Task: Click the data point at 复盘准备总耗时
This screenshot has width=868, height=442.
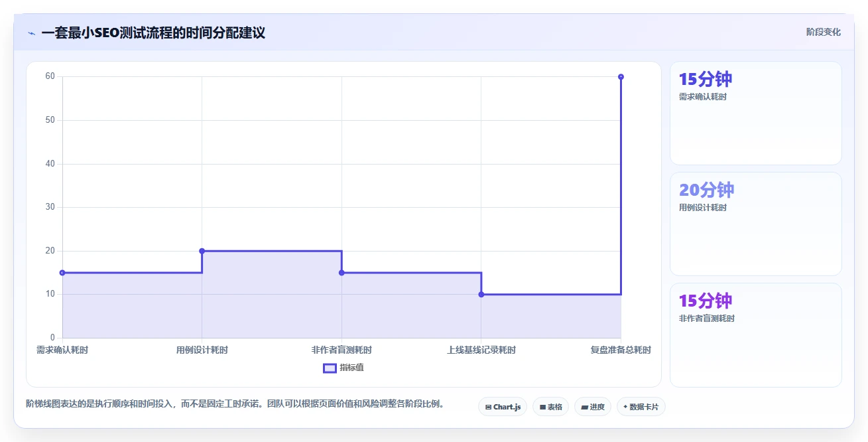Action: (621, 77)
